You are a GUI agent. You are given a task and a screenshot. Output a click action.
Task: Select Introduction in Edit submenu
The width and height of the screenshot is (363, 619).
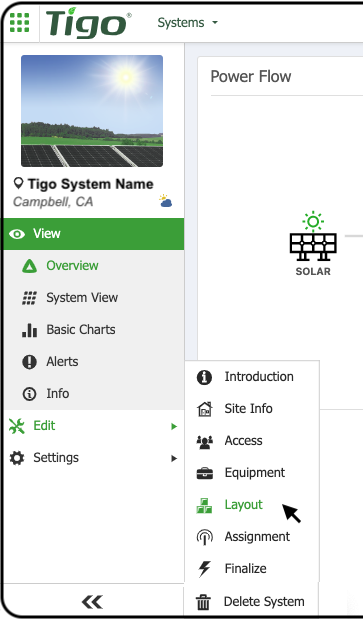tap(259, 377)
